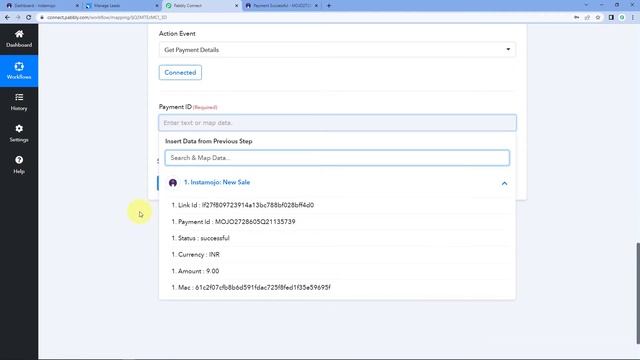Click the share page icon
The image size is (640, 360).
587,18
